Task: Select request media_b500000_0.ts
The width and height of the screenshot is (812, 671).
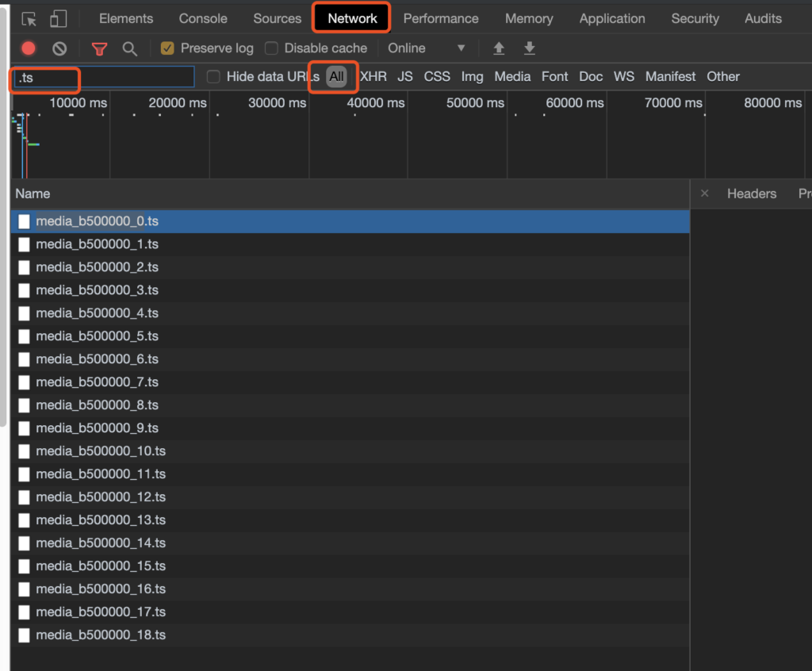Action: click(x=350, y=221)
